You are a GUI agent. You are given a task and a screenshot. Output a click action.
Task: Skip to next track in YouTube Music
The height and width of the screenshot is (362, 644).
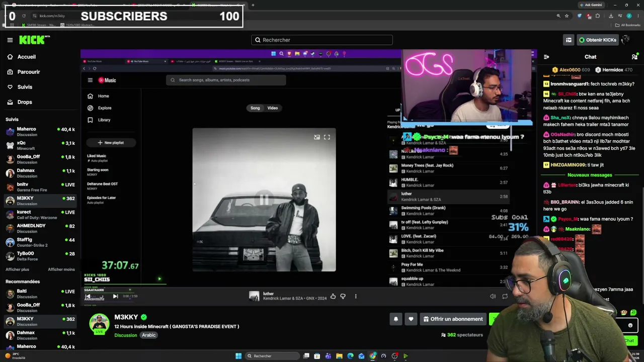[x=115, y=297]
